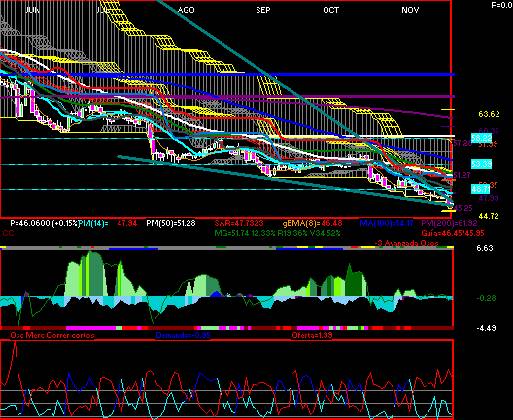The image size is (513, 420).
Task: Click the purple 45.25 price label
Action: coord(463,208)
